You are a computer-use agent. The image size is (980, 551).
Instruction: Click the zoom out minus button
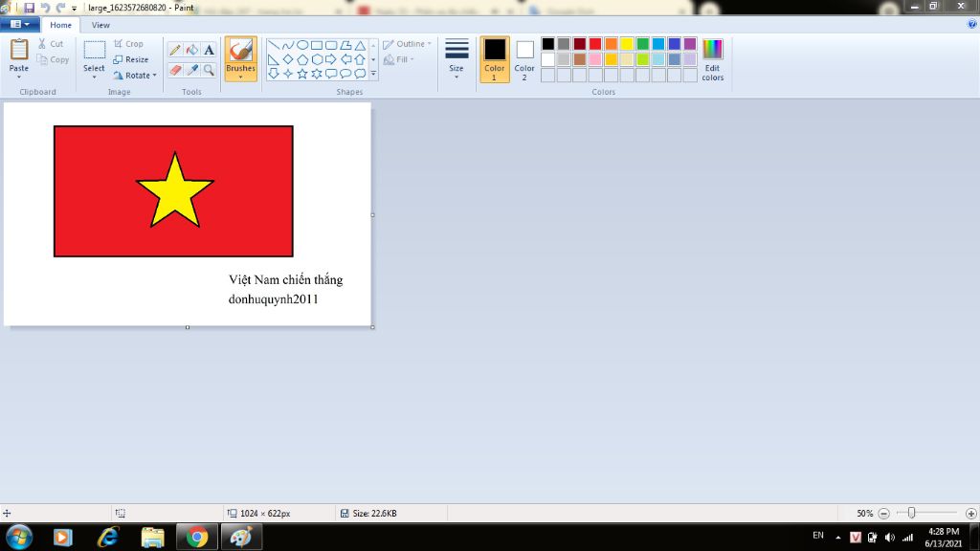(x=883, y=514)
